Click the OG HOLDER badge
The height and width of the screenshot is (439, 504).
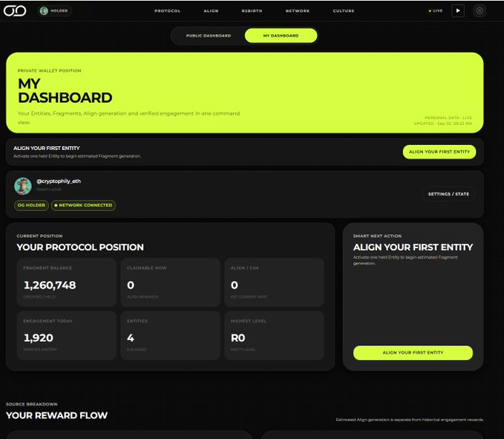[x=31, y=205]
